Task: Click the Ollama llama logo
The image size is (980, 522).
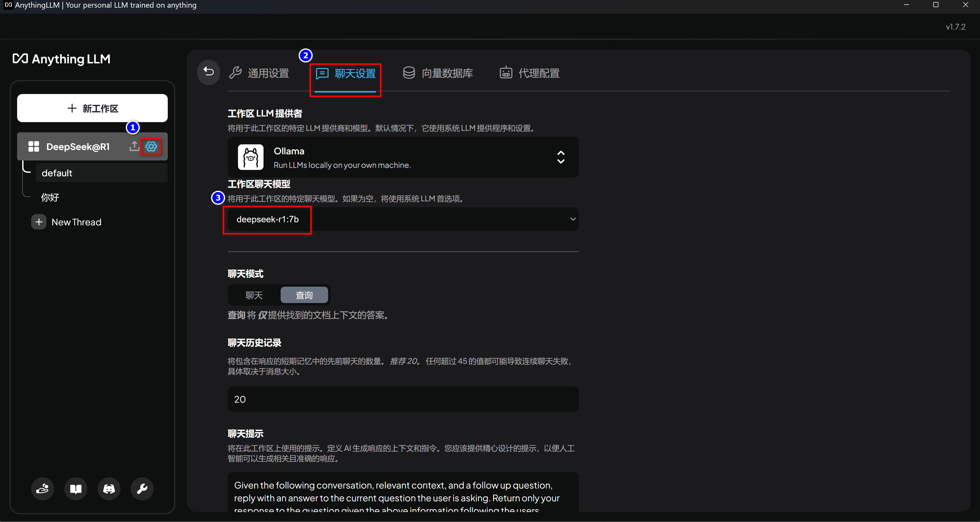Action: [x=251, y=157]
